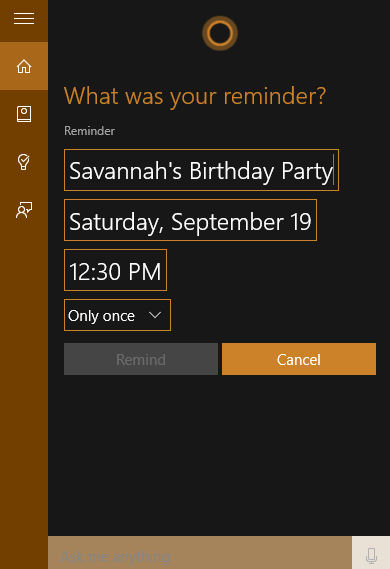390x569 pixels.
Task: Open the Reminders lightbulb section
Action: (x=24, y=162)
